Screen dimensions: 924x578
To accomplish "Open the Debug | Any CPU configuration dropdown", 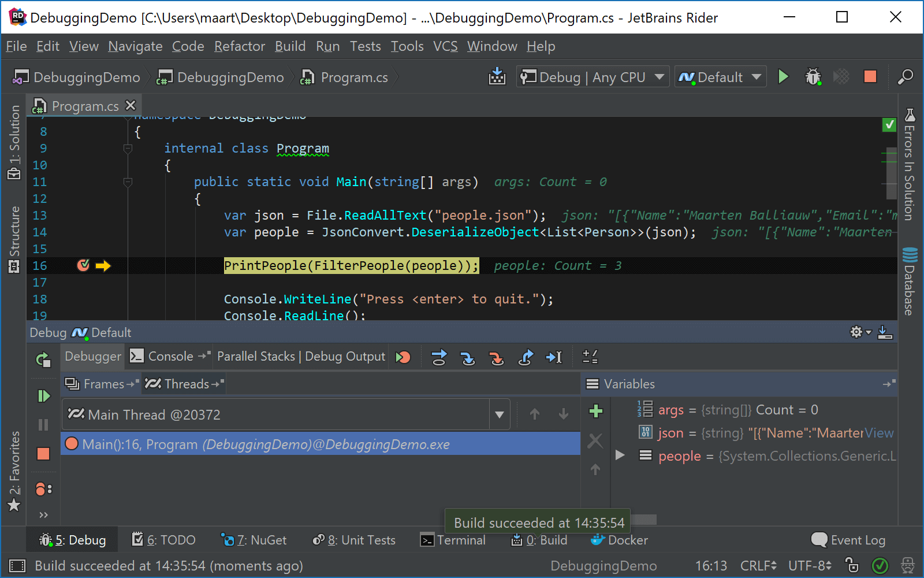I will pyautogui.click(x=591, y=76).
